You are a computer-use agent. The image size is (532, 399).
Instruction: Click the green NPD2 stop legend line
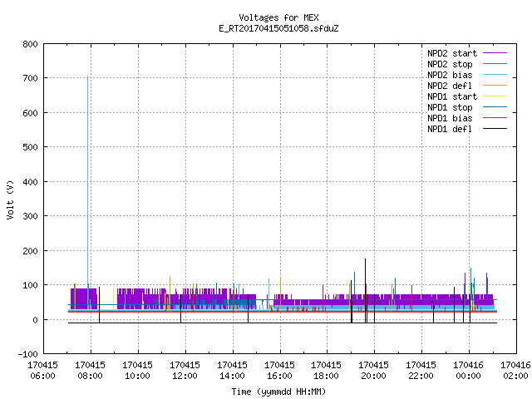click(495, 64)
